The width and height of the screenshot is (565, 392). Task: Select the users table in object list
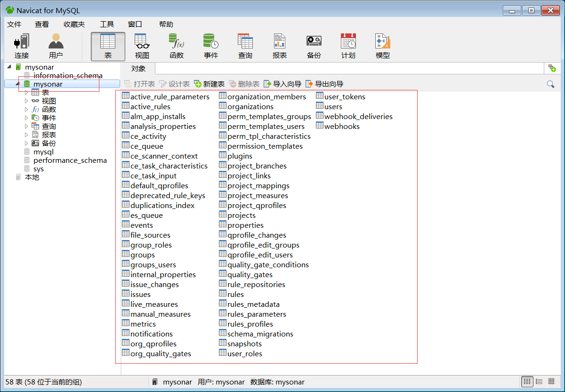333,107
